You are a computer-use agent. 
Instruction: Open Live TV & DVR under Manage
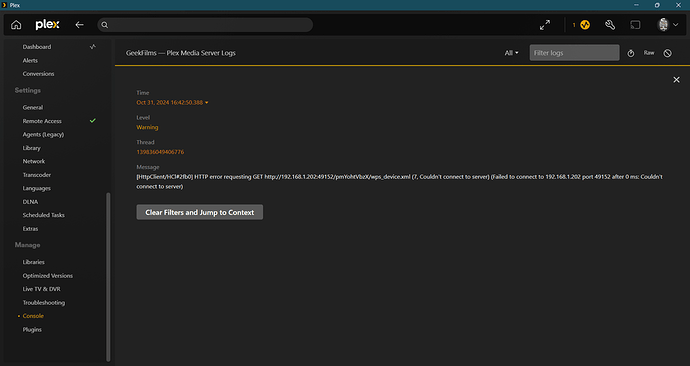(41, 289)
